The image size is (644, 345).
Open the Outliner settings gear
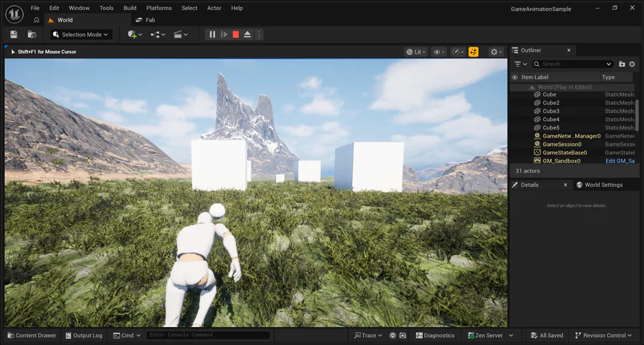click(x=632, y=64)
